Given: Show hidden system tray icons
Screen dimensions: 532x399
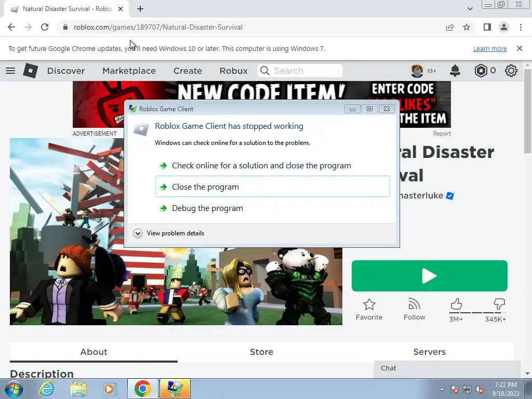Looking at the screenshot, I should (442, 389).
